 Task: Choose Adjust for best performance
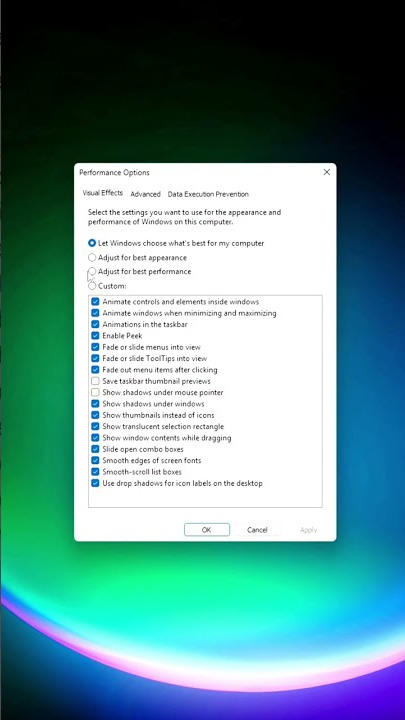[x=92, y=271]
